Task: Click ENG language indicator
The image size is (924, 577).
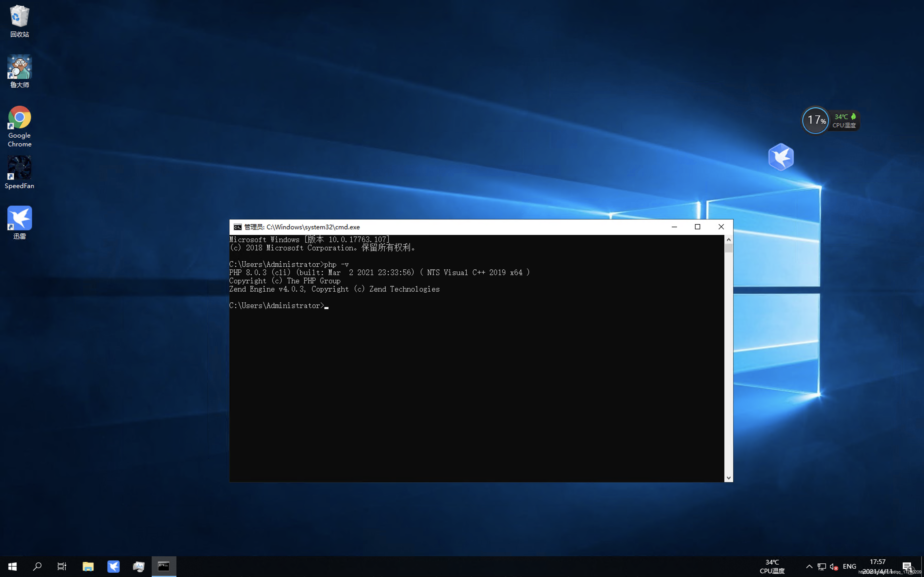Action: click(849, 566)
